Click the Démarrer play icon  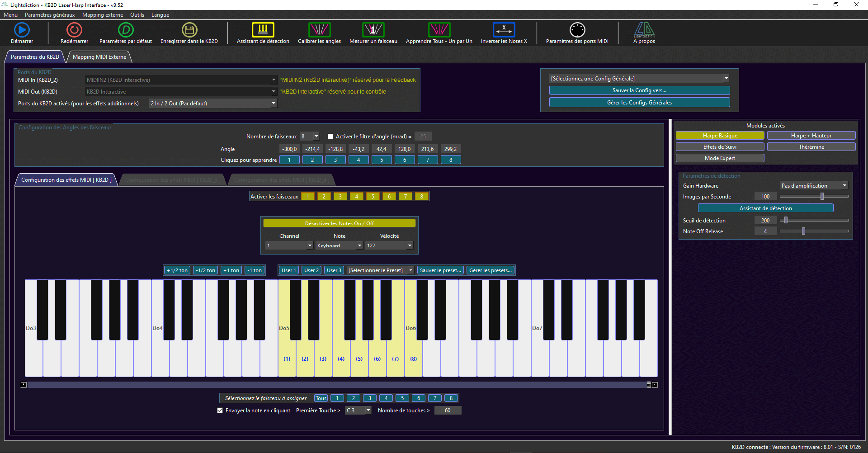point(22,29)
